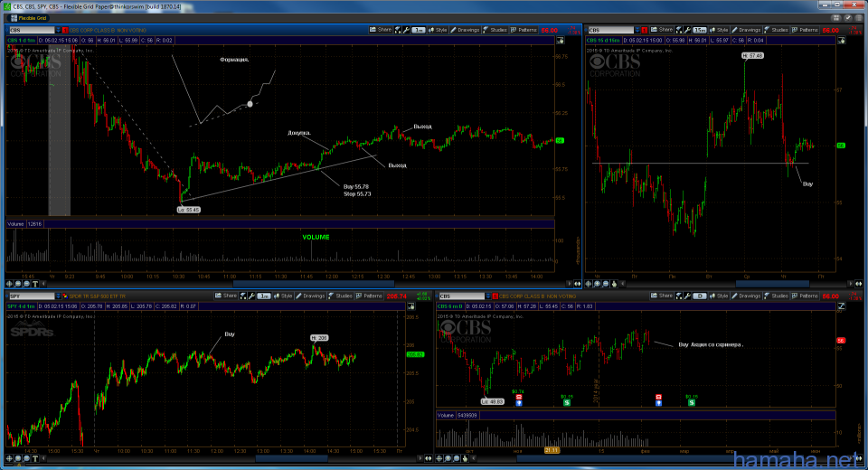This screenshot has width=868, height=470.
Task: Open Patterns in the CBS 15m chart
Action: point(805,30)
